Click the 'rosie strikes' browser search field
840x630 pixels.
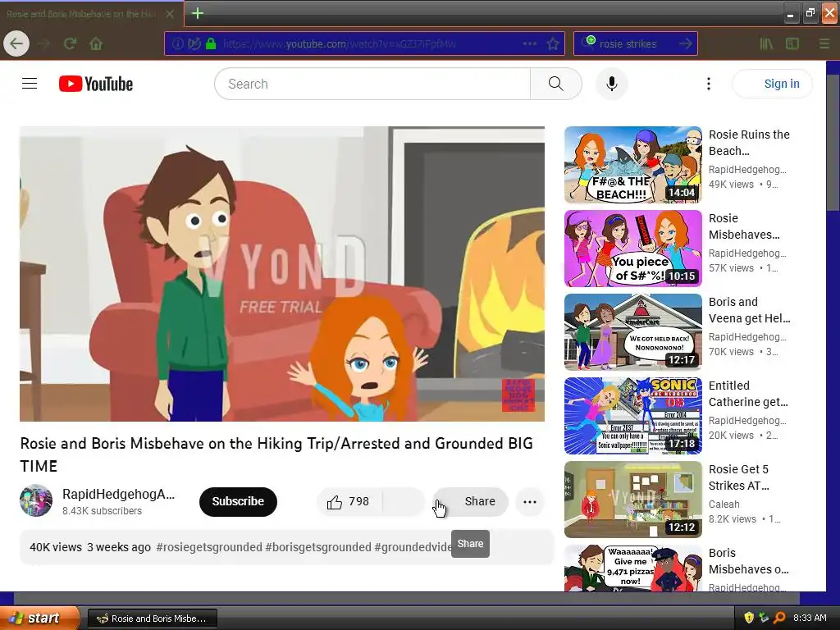(x=636, y=43)
